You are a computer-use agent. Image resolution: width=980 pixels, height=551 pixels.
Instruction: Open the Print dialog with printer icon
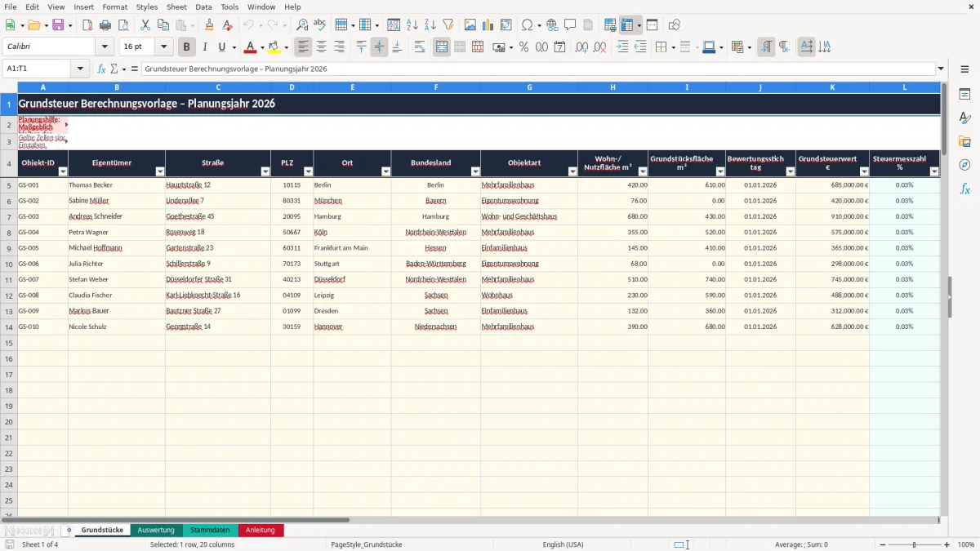[x=105, y=25]
